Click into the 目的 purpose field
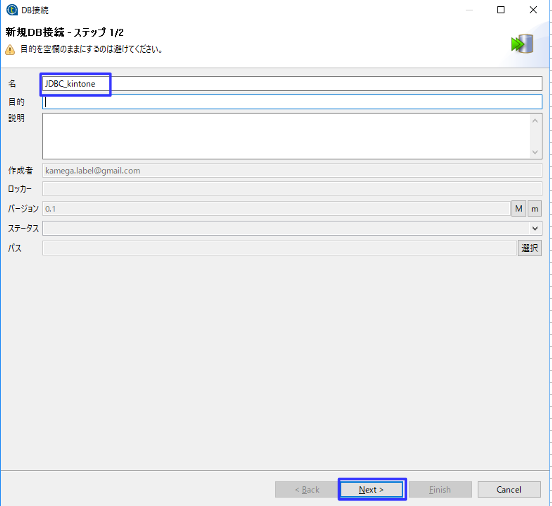Viewport: 552px width, 506px height. coord(292,102)
